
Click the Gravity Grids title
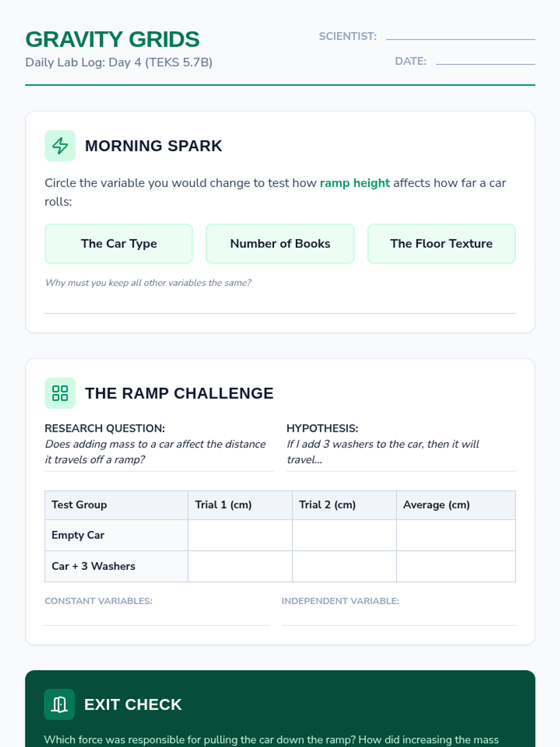point(112,40)
